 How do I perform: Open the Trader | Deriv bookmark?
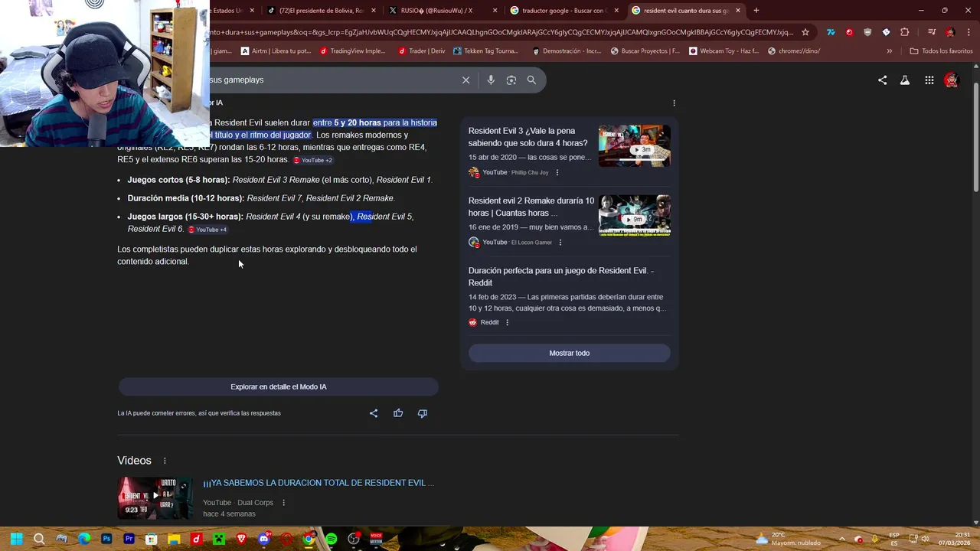point(421,51)
